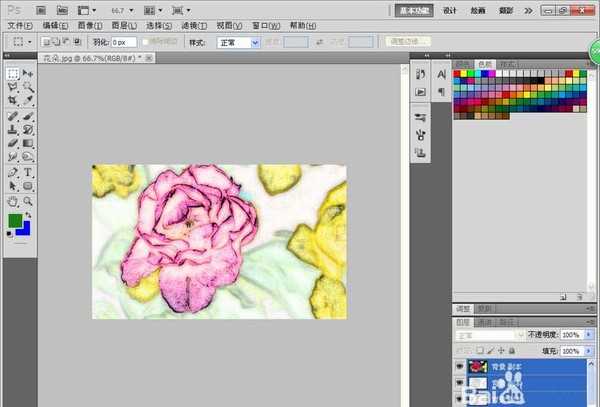Select the Move tool
Image resolution: width=600 pixels, height=407 pixels.
point(28,74)
